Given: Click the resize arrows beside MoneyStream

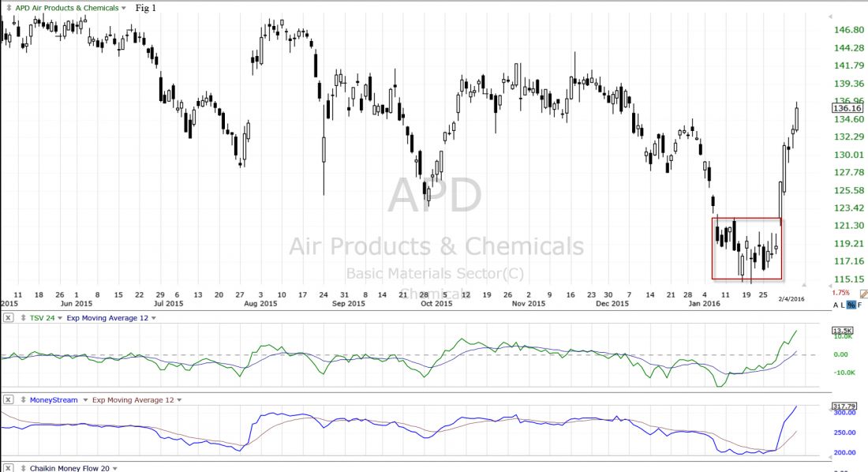Looking at the screenshot, I should click(x=23, y=400).
